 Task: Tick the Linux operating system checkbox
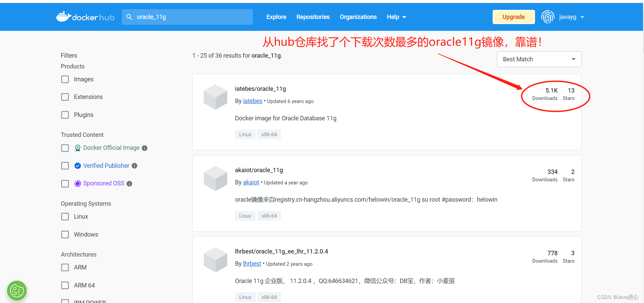65,217
